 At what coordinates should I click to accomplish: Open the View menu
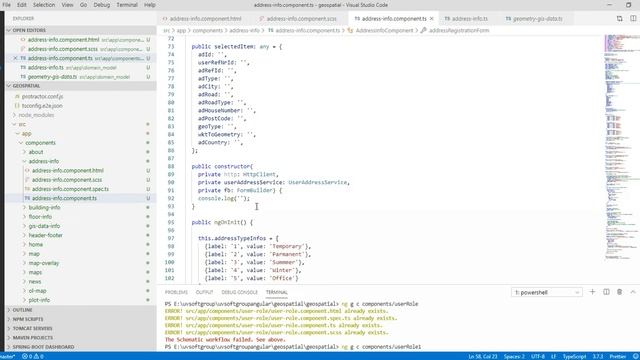pos(67,5)
